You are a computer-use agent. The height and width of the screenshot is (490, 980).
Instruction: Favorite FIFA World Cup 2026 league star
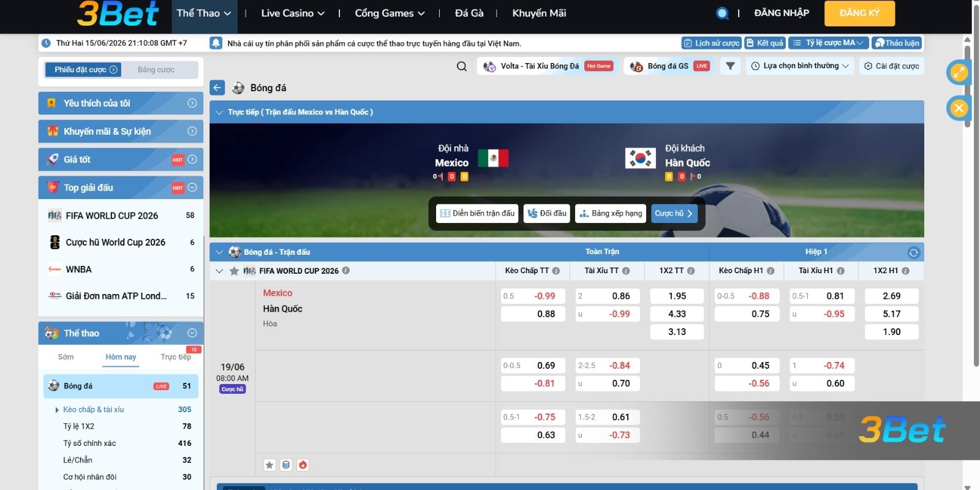pyautogui.click(x=234, y=271)
